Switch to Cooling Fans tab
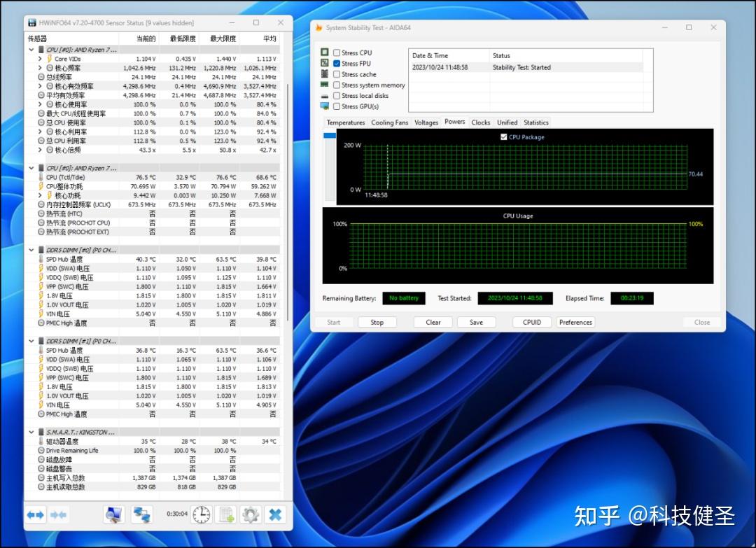Viewport: 756px width, 548px height. pyautogui.click(x=390, y=122)
